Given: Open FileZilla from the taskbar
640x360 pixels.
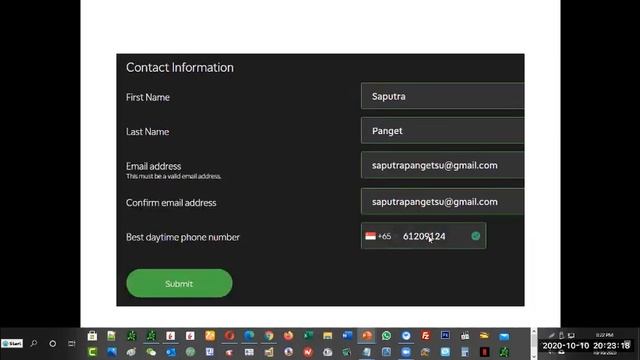Looking at the screenshot, I should [425, 336].
